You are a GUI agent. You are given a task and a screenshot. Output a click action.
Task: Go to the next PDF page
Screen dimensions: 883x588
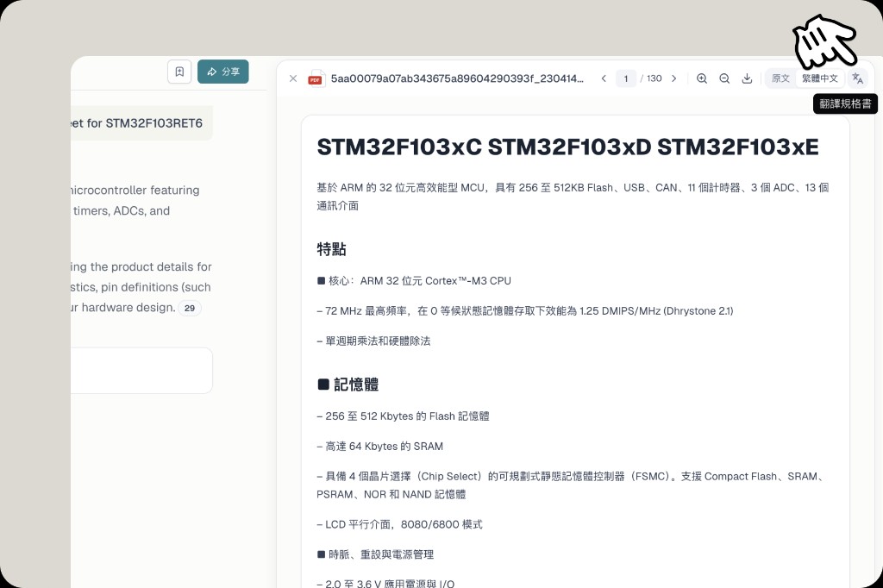(674, 78)
